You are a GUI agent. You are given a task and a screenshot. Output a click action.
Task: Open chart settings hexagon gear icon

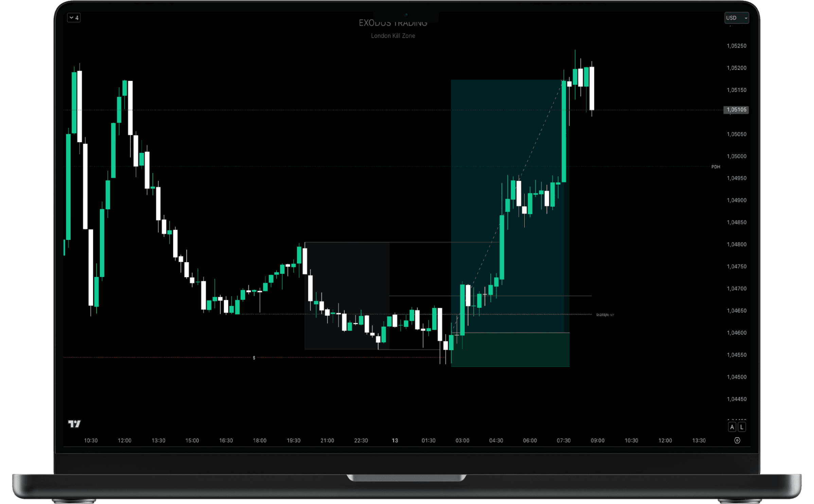coord(737,440)
